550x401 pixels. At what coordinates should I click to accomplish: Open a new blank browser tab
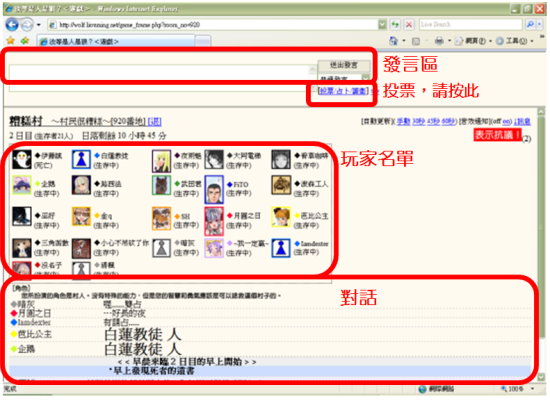(203, 42)
